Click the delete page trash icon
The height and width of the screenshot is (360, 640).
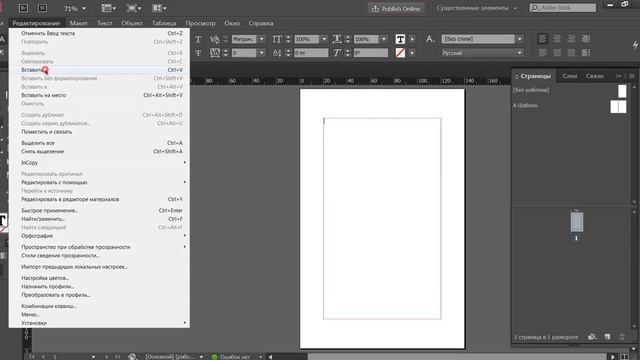click(x=622, y=337)
